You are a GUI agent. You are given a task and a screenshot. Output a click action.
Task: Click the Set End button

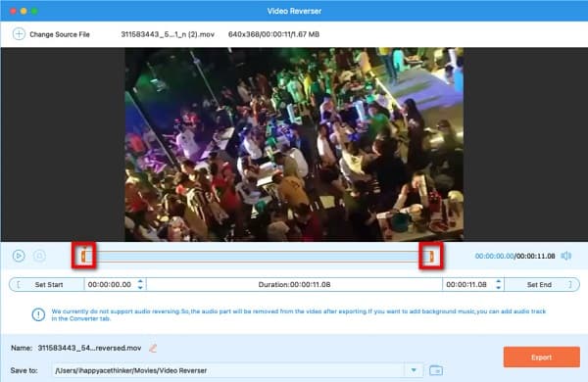(x=542, y=284)
